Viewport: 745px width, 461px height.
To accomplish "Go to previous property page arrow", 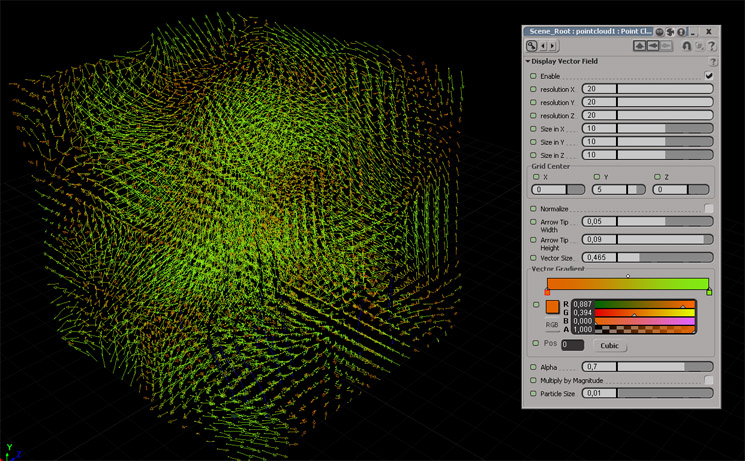I will coord(543,46).
